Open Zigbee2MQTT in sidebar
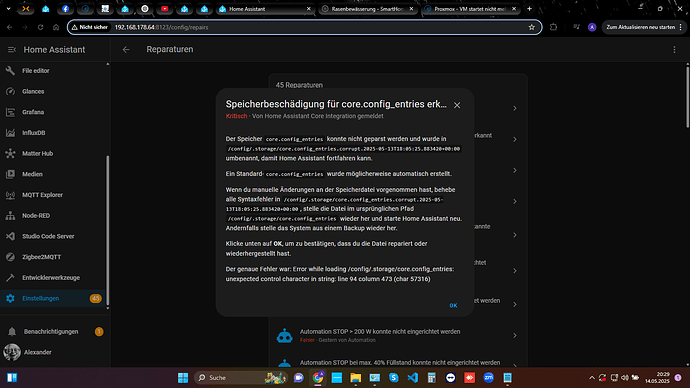Screen dimensions: 690x388 53,257
